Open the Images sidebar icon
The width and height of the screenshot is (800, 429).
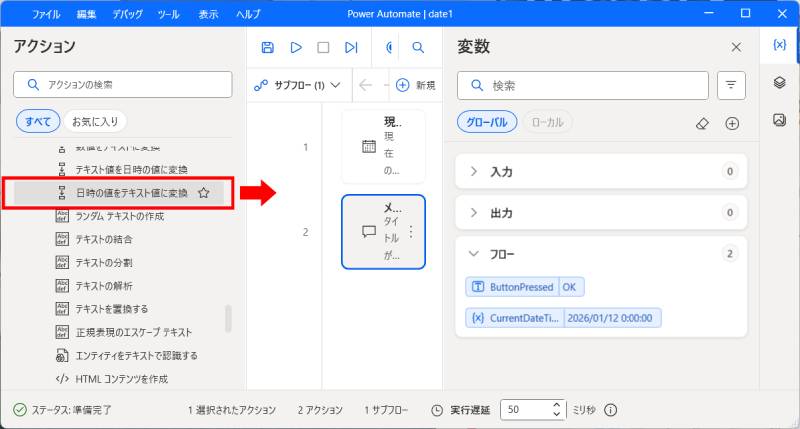(780, 120)
